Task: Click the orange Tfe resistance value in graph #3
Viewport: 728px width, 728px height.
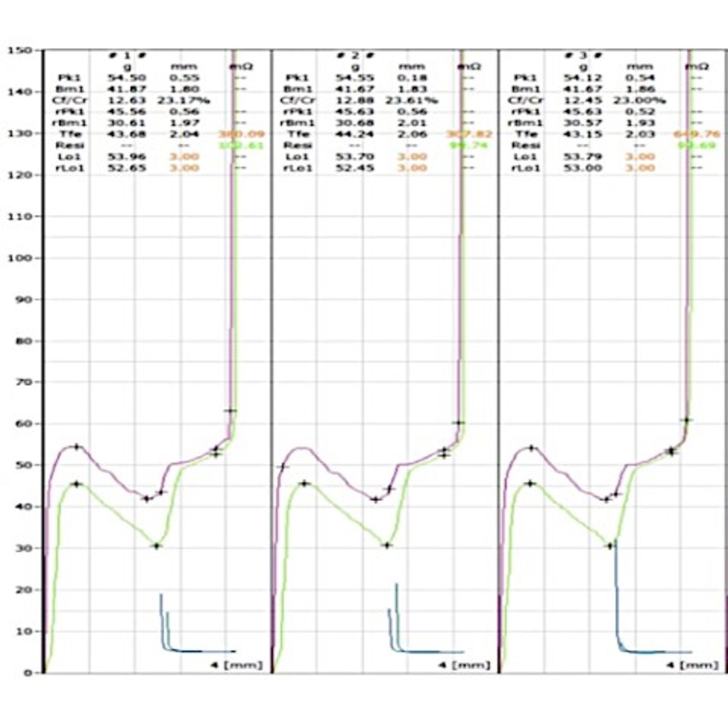Action: (x=696, y=134)
